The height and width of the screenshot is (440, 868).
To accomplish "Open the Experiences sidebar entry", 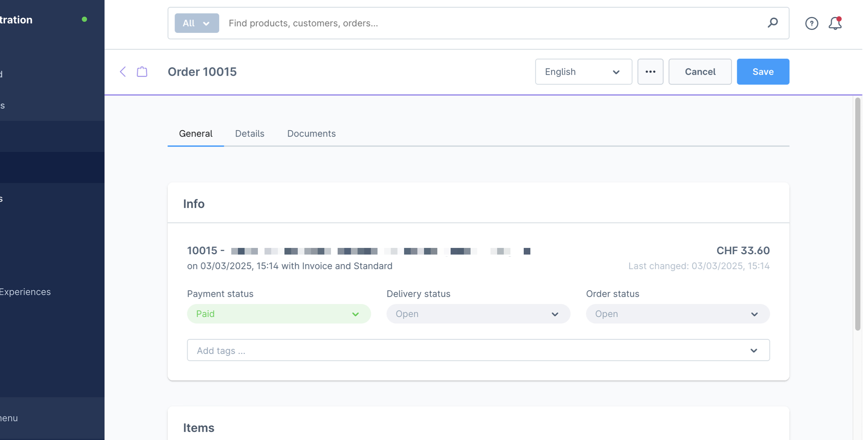I will coord(25,292).
